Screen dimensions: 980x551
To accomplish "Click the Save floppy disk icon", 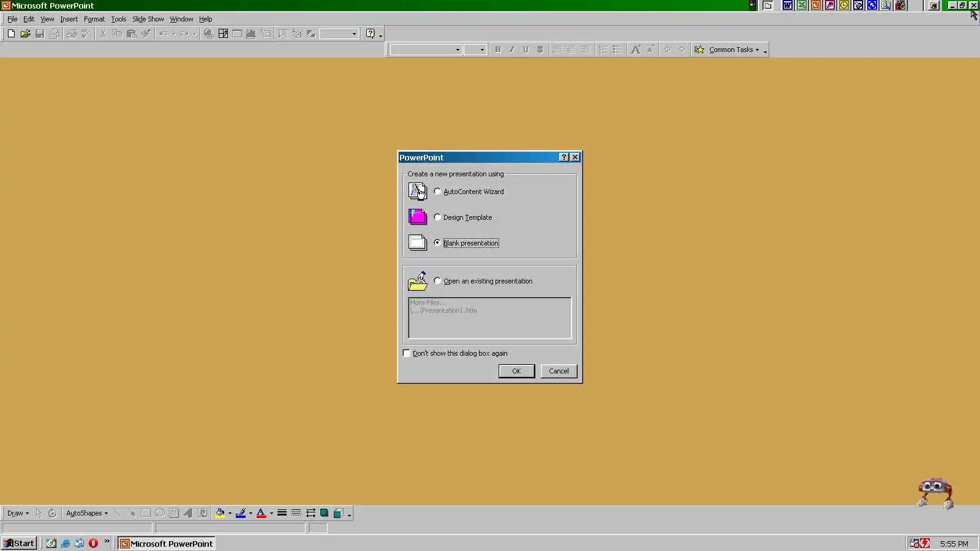I will (40, 34).
